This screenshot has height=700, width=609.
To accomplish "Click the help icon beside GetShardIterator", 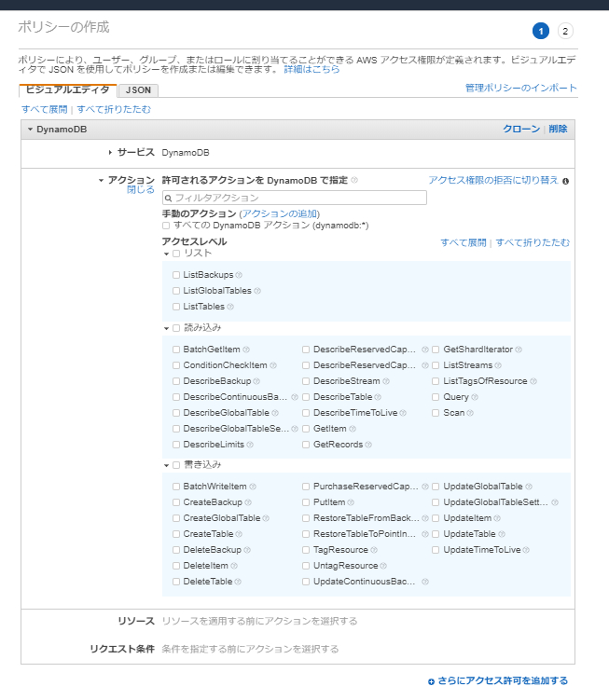I will (519, 350).
